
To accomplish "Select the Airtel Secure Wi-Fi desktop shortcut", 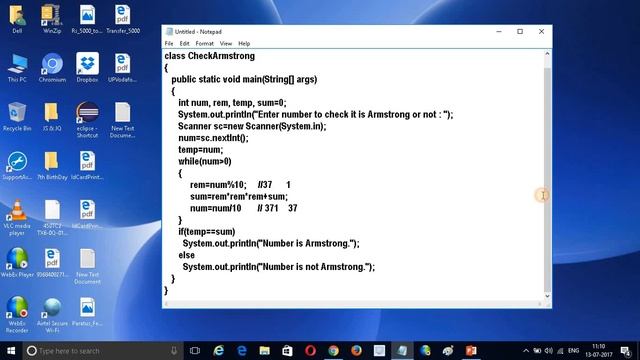I will pyautogui.click(x=52, y=315).
